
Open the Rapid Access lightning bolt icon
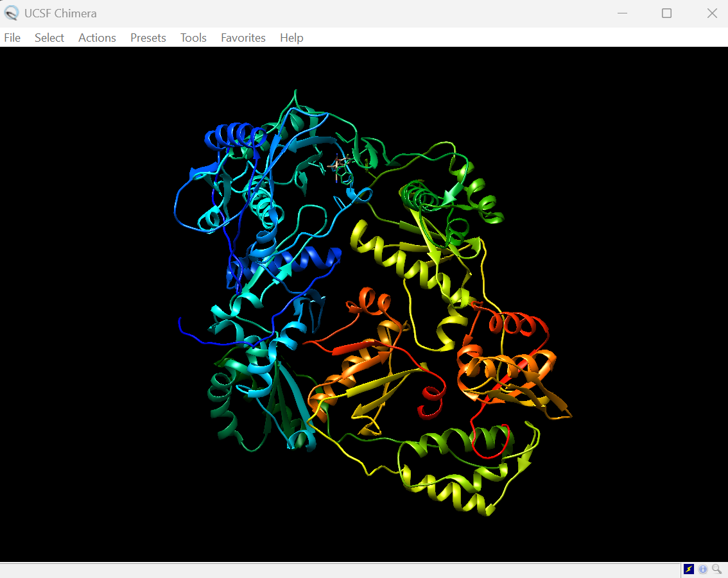(x=689, y=569)
